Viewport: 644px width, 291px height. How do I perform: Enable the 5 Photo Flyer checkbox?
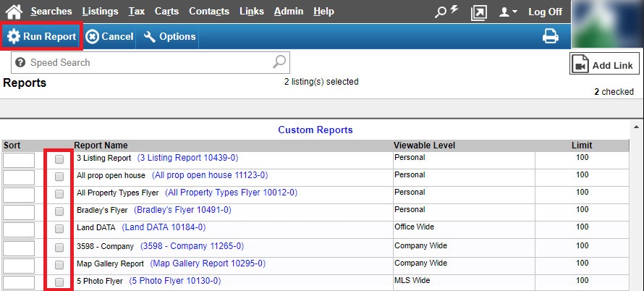[x=59, y=282]
